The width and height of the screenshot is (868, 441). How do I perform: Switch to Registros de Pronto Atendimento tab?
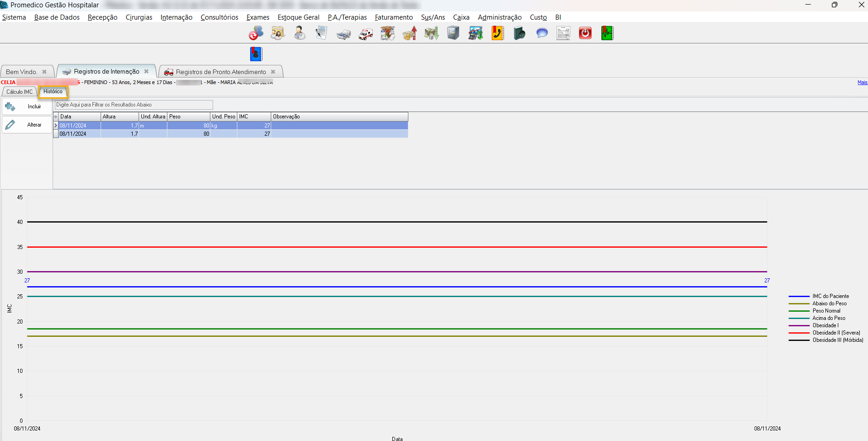pos(220,72)
